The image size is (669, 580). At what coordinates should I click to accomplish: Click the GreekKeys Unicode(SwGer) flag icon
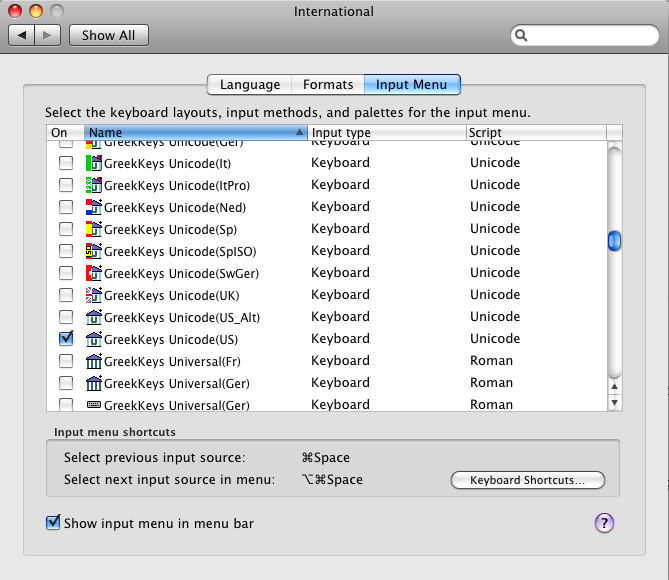[94, 273]
